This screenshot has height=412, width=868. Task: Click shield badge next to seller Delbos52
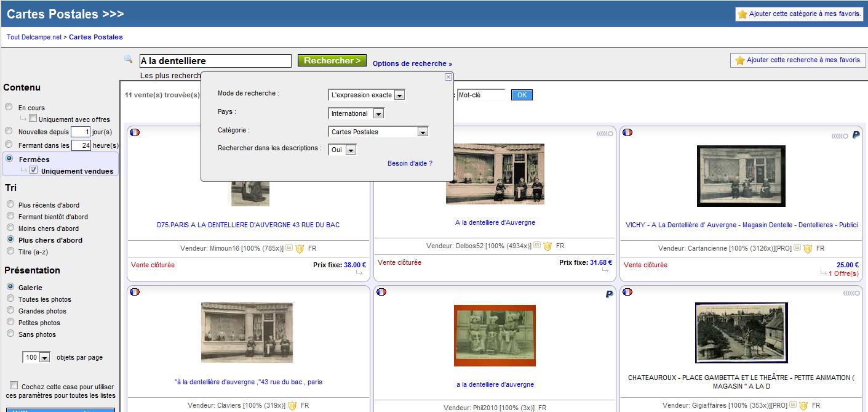click(547, 246)
